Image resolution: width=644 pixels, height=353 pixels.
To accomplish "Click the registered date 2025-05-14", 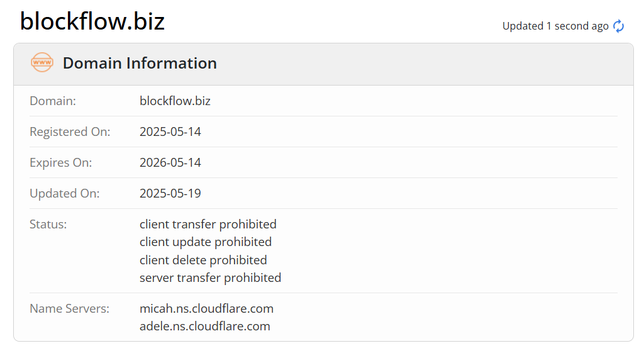I will (x=170, y=132).
